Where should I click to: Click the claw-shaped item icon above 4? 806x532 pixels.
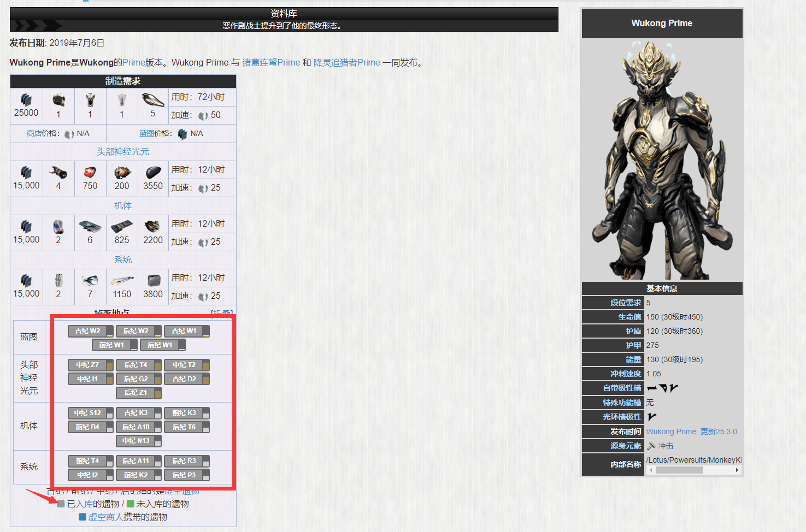click(x=58, y=173)
